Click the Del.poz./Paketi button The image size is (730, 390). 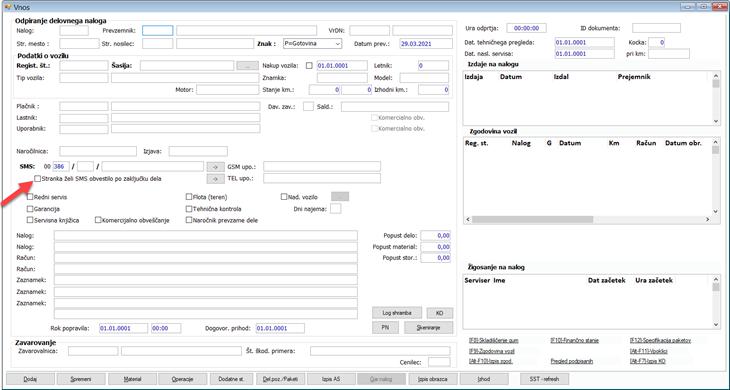pos(280,379)
